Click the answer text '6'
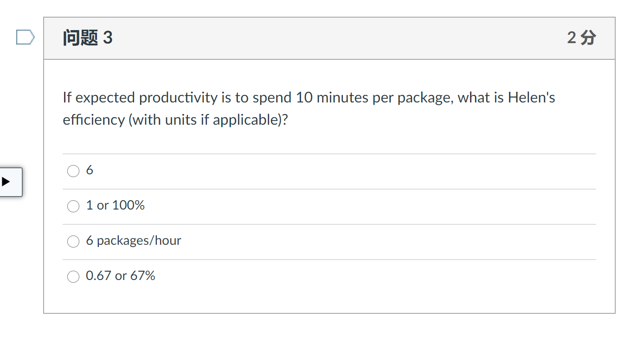 coord(90,170)
